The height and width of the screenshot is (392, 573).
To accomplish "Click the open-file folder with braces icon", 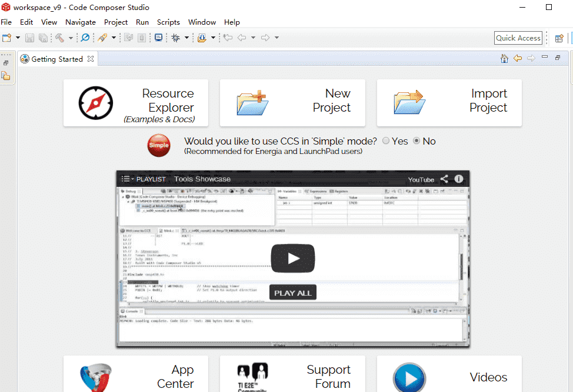I will (202, 38).
